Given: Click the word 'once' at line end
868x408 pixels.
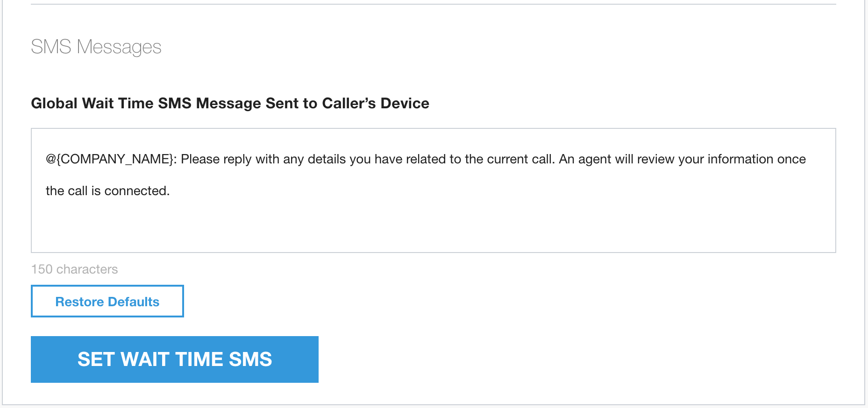Looking at the screenshot, I should (x=791, y=159).
